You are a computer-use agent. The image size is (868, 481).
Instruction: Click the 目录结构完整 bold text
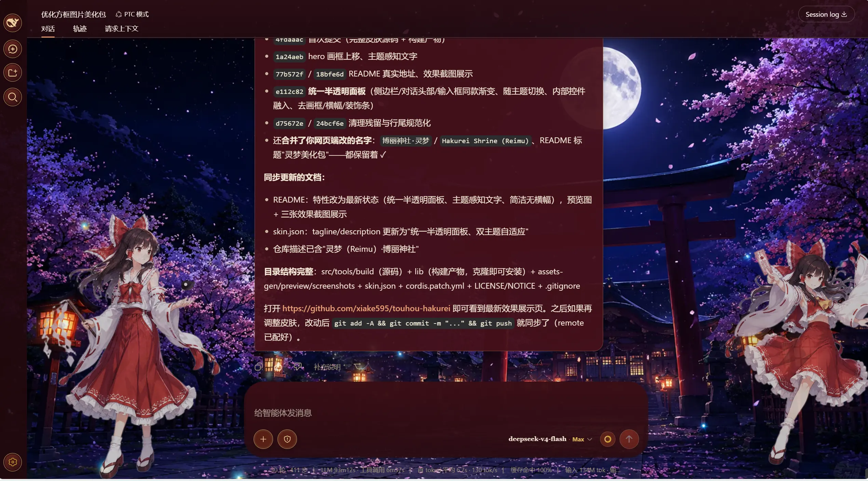click(x=288, y=272)
